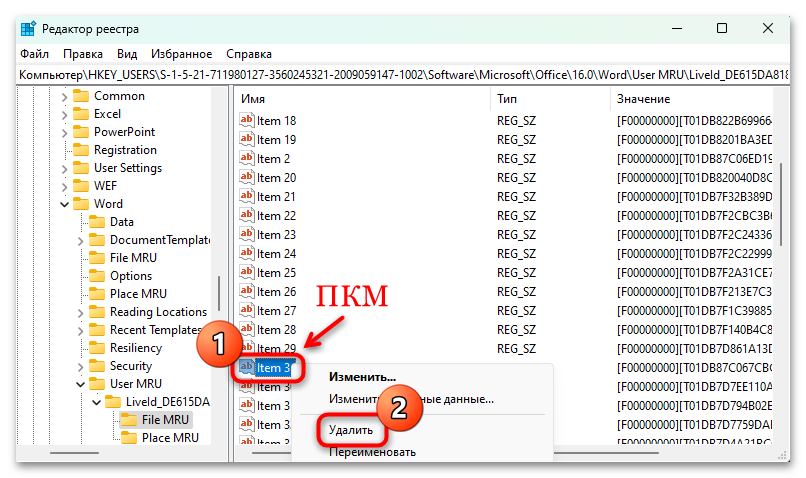Choose Удалить in the context menu
The height and width of the screenshot is (478, 806).
tap(351, 430)
